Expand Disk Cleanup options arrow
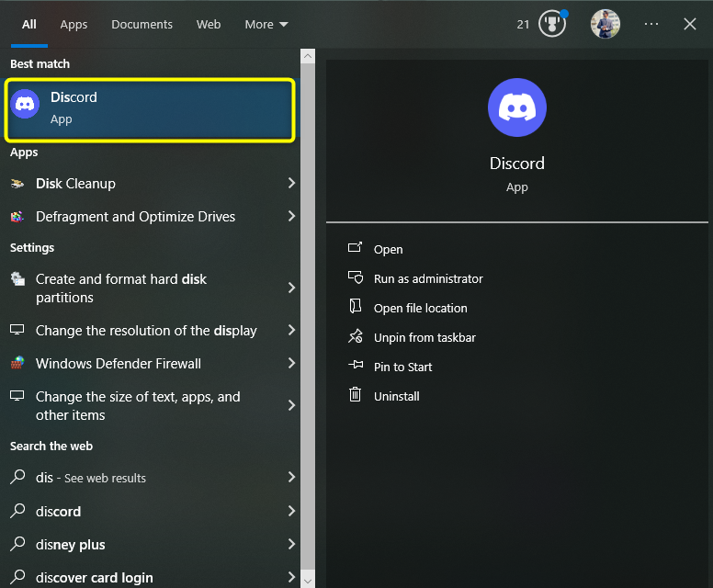Image resolution: width=713 pixels, height=588 pixels. pyautogui.click(x=291, y=183)
